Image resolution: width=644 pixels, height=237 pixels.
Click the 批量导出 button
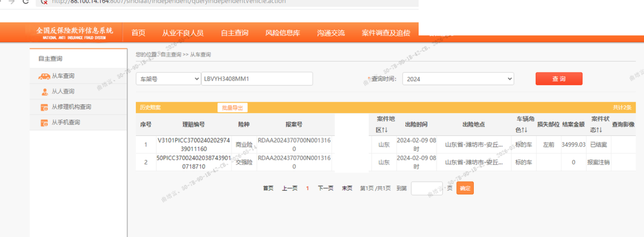pyautogui.click(x=232, y=107)
